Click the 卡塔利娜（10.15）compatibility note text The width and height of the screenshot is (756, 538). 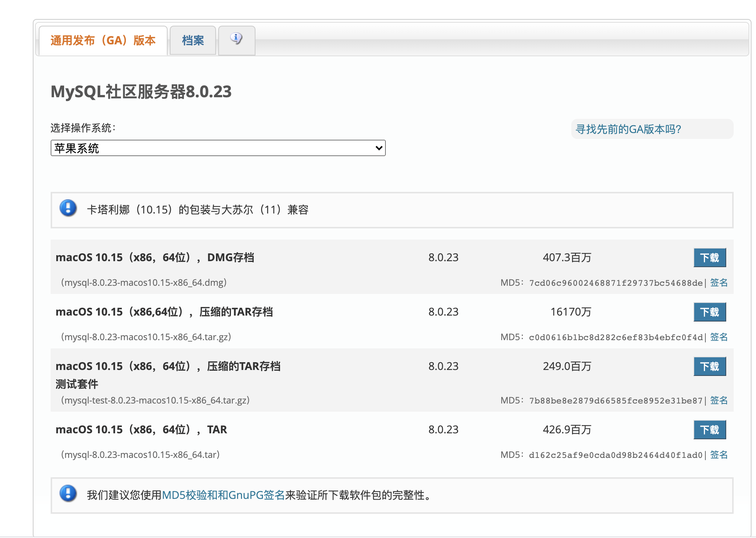point(198,210)
